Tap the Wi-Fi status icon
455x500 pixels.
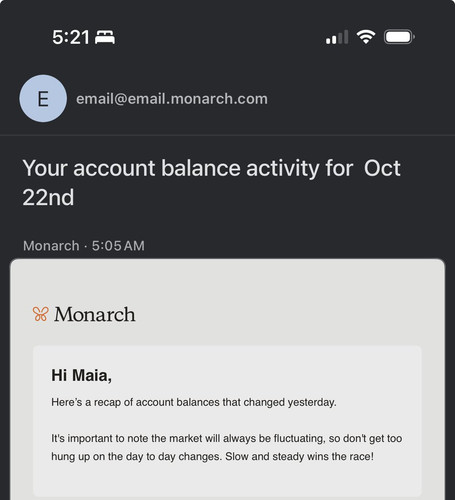(x=366, y=37)
